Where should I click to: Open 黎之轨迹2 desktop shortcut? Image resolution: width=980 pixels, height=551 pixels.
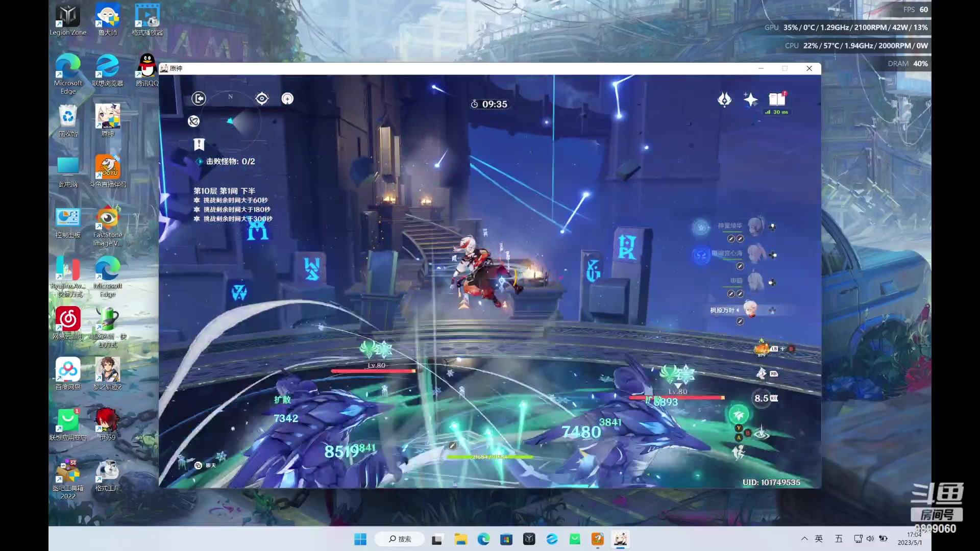tap(108, 374)
